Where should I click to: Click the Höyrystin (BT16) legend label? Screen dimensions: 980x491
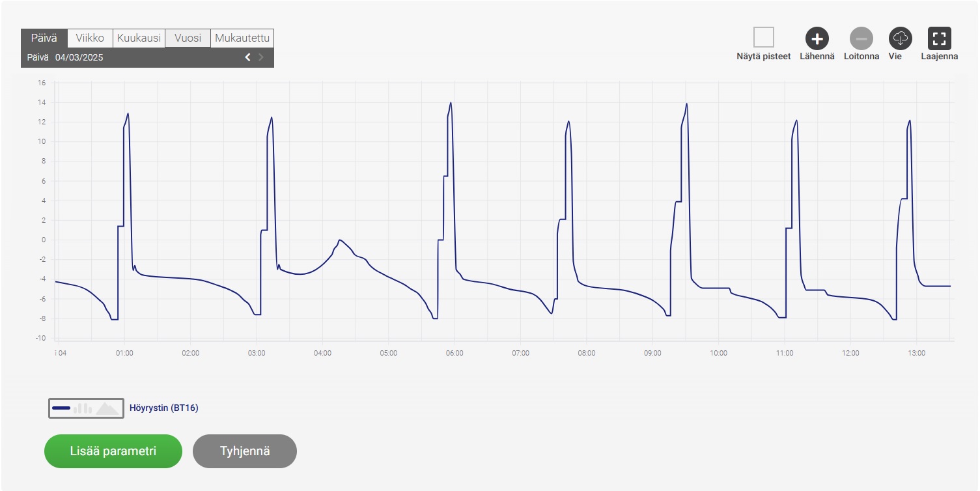coord(164,408)
